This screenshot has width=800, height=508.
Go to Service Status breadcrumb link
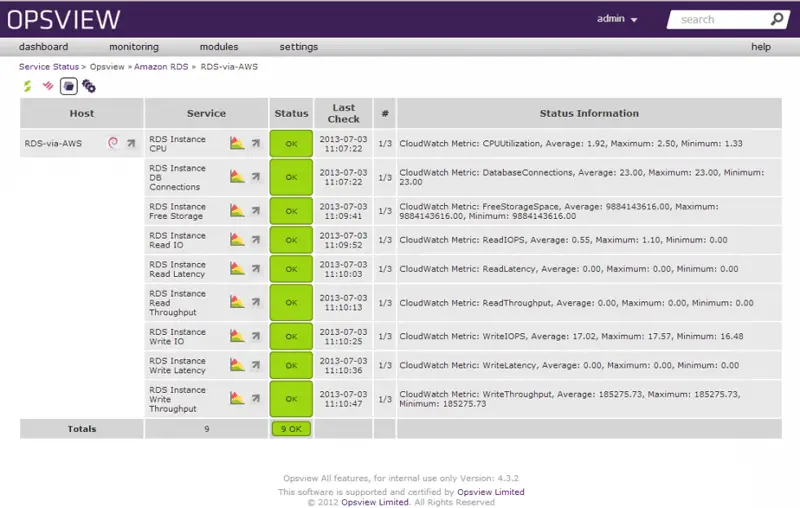(x=49, y=67)
